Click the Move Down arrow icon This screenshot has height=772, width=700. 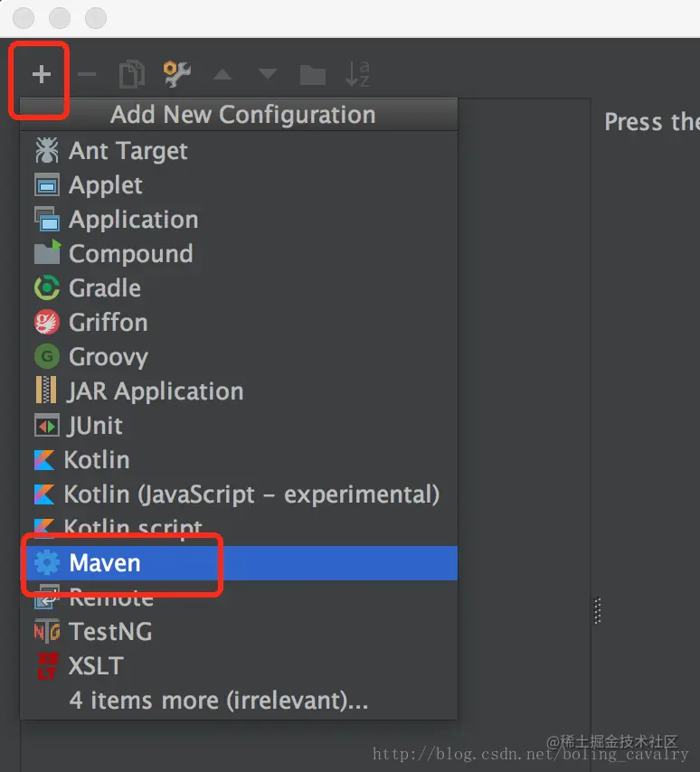click(268, 75)
